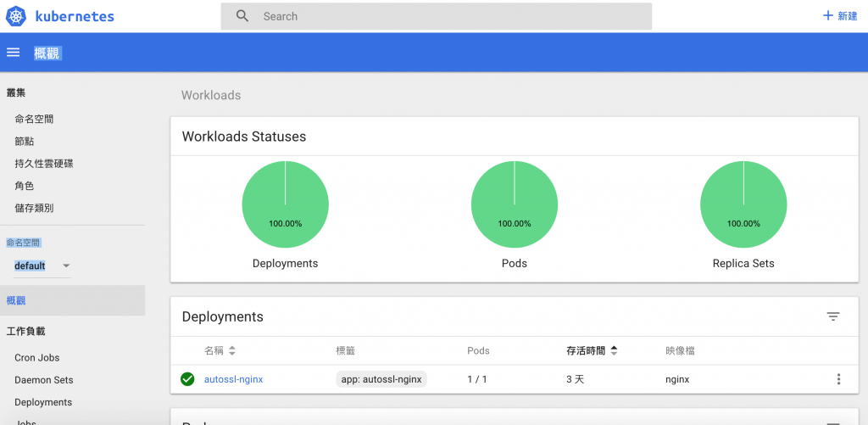Open 命名空間 in the cluster menu
Screen dimensions: 868x425
pos(34,119)
